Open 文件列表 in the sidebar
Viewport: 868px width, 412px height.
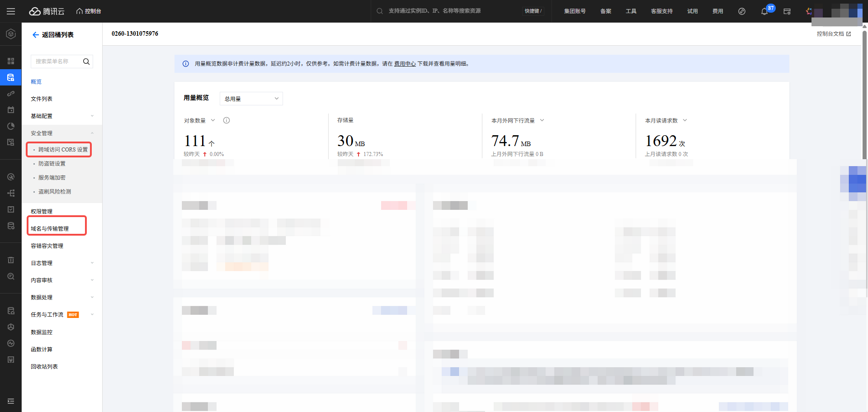tap(42, 99)
